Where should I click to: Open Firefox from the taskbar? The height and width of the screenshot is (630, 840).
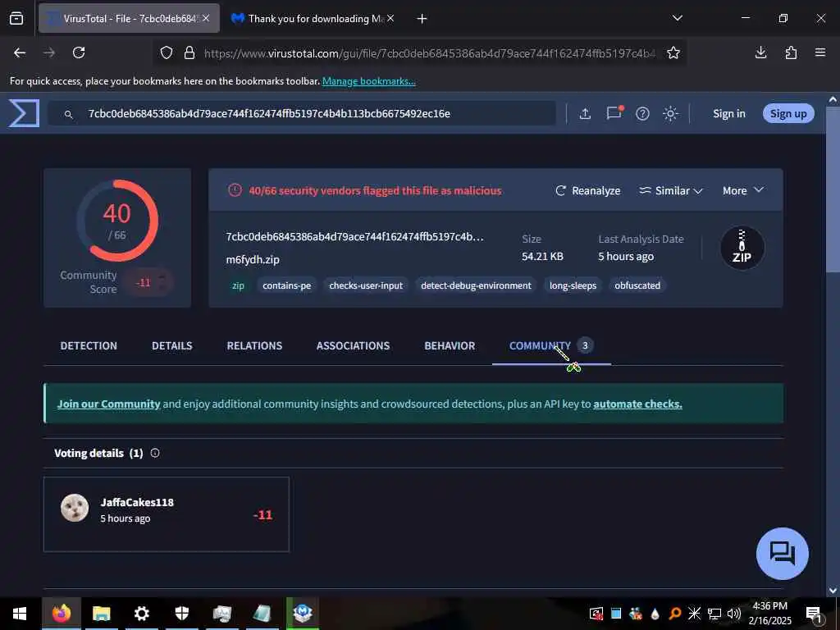point(61,614)
